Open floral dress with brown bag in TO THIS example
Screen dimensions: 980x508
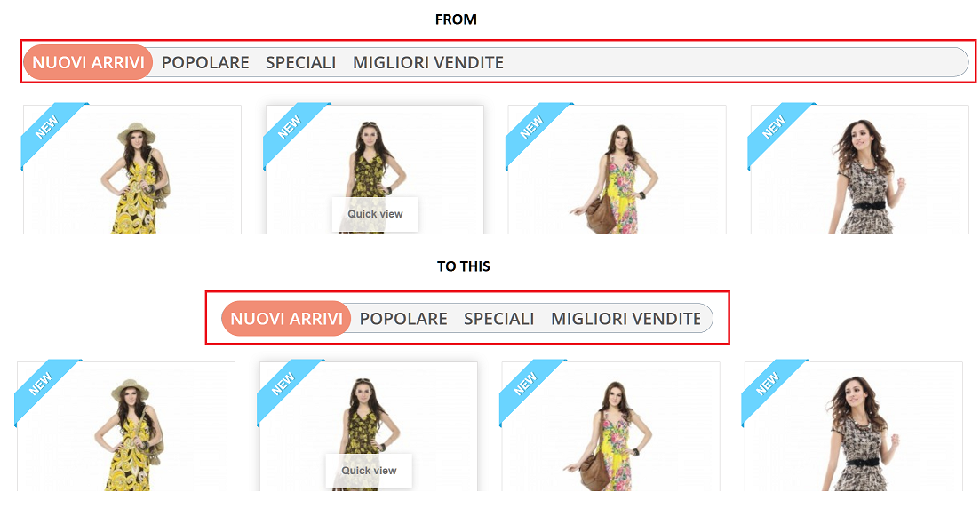click(610, 426)
